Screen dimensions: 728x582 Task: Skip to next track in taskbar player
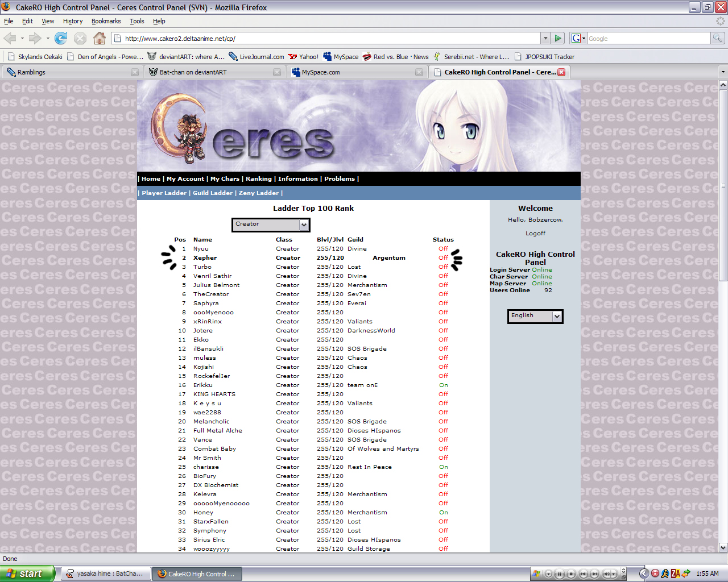[594, 573]
